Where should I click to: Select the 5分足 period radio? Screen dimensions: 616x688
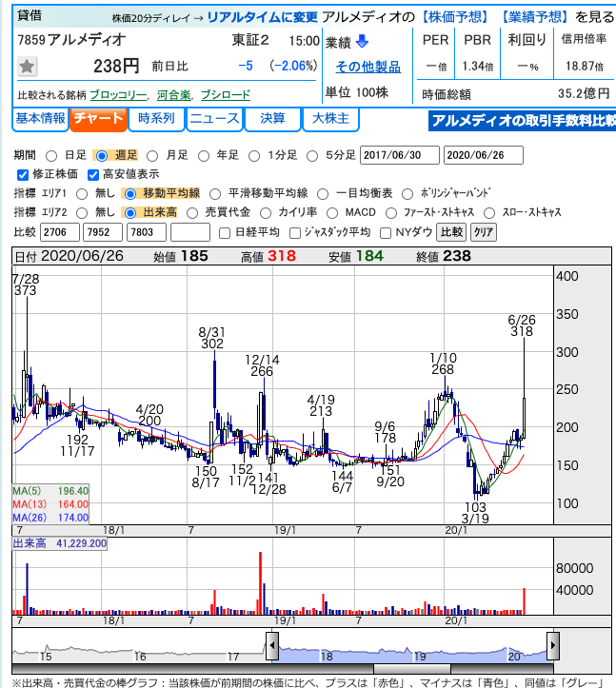click(x=312, y=156)
